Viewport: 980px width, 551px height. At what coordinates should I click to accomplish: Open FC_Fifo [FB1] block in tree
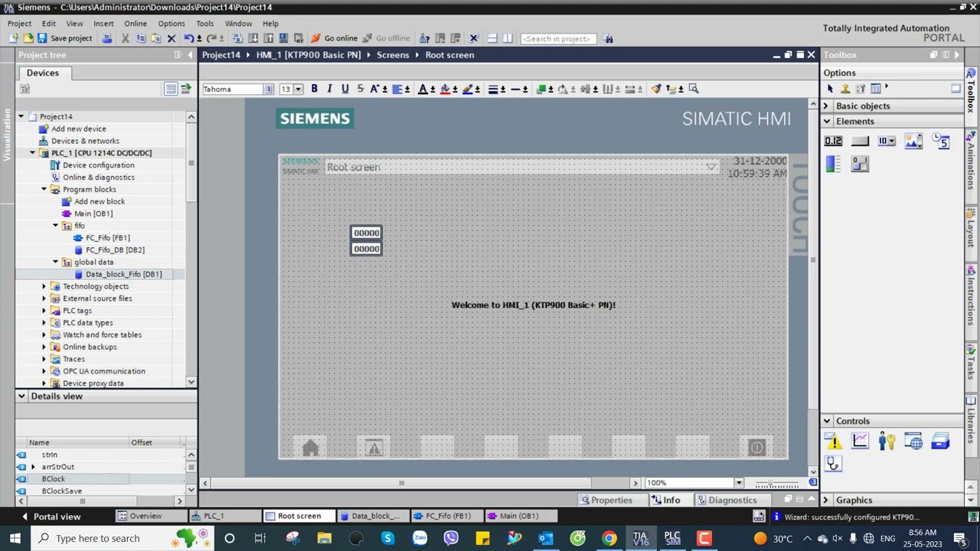(107, 238)
